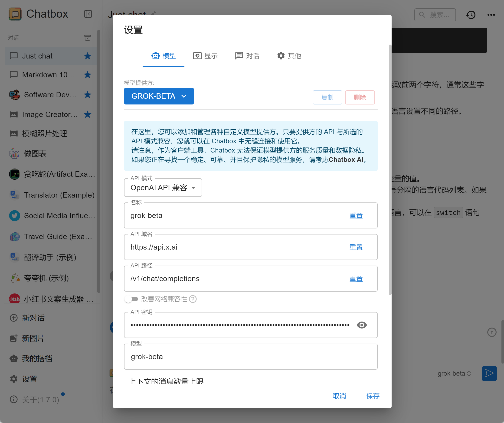Viewport: 504px width, 423px height.
Task: Switch to the 显示 settings tab
Action: pyautogui.click(x=205, y=56)
